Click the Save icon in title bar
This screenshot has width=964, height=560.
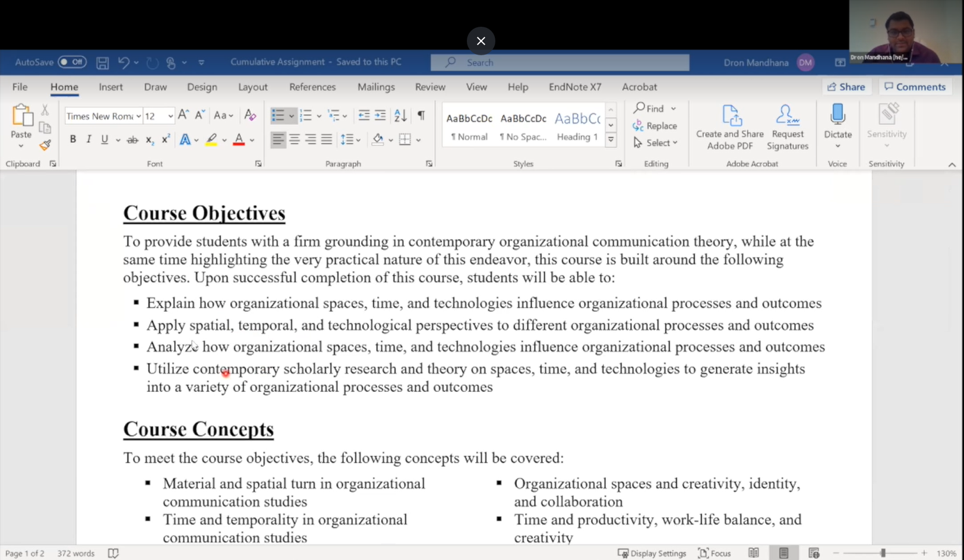click(103, 62)
